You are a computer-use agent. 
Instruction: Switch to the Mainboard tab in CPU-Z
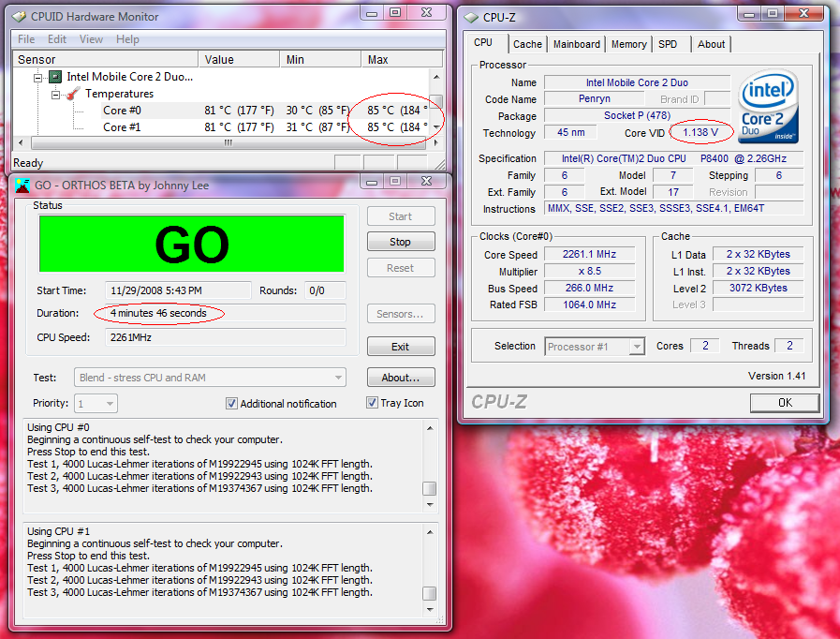(577, 44)
